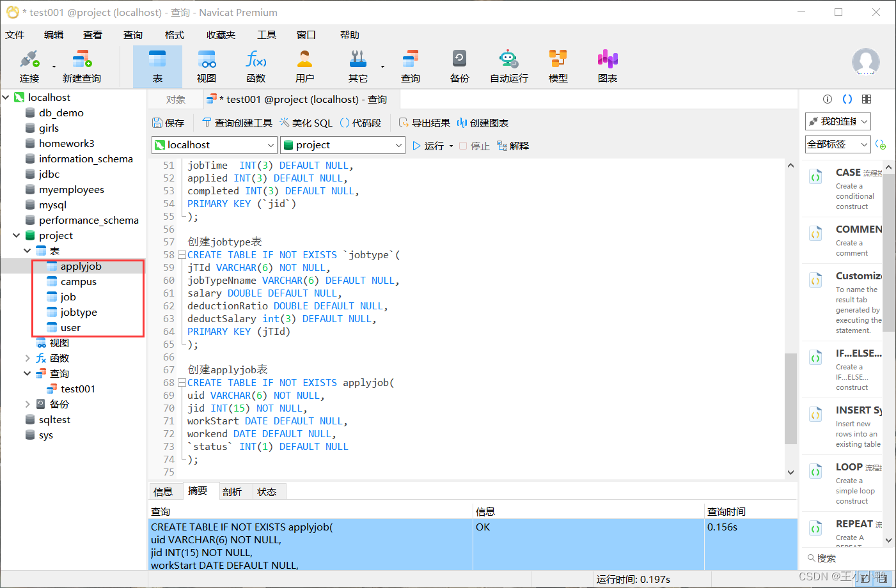Open the dropdown arrow beside 连接

(x=54, y=66)
